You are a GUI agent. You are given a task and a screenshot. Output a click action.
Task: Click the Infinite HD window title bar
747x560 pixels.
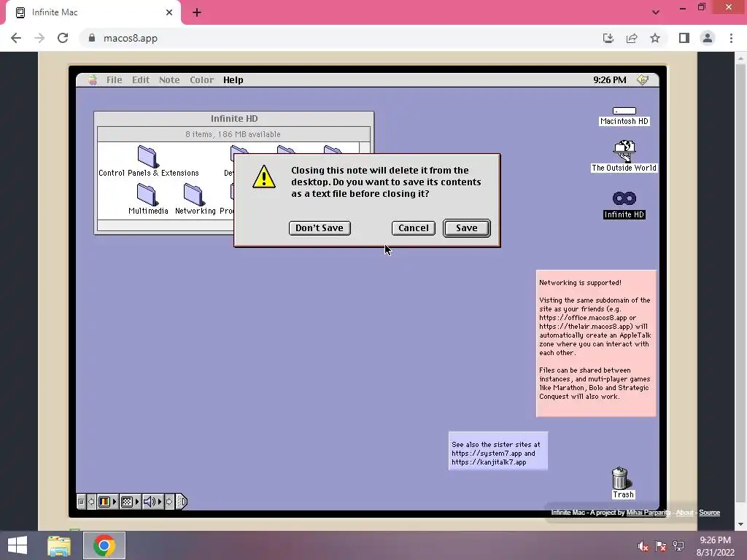click(234, 119)
